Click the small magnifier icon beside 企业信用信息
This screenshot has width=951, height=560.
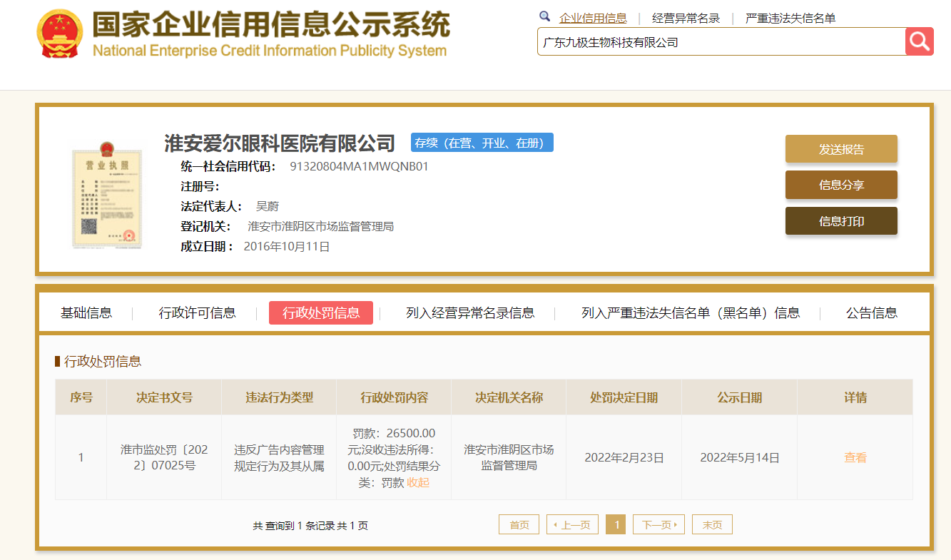(x=545, y=17)
